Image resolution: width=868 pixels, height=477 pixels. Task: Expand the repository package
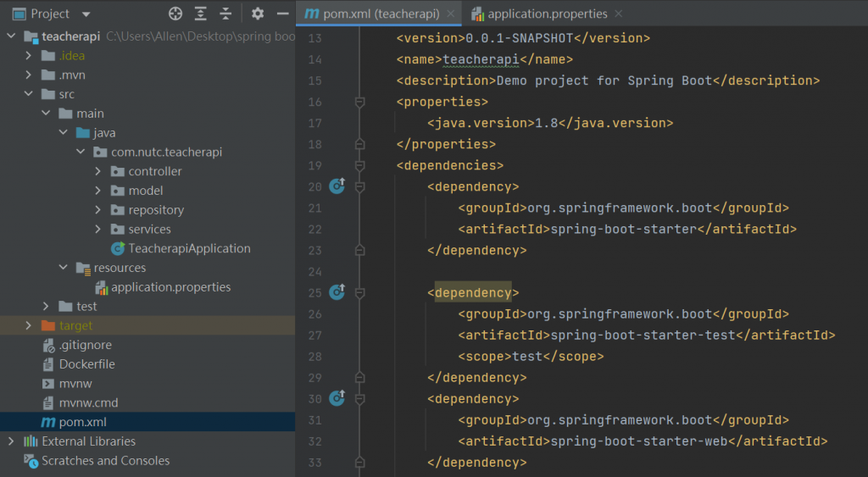pyautogui.click(x=98, y=210)
